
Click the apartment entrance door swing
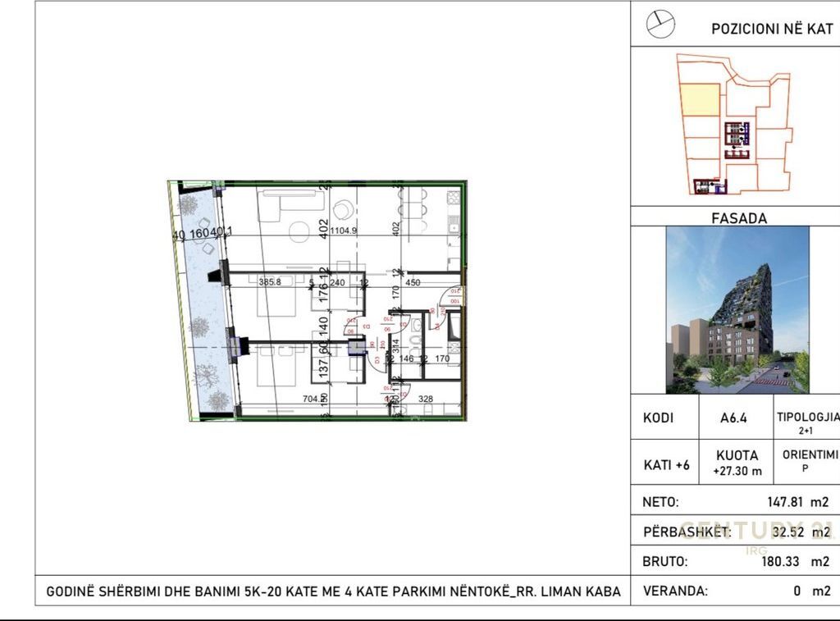pyautogui.click(x=451, y=297)
